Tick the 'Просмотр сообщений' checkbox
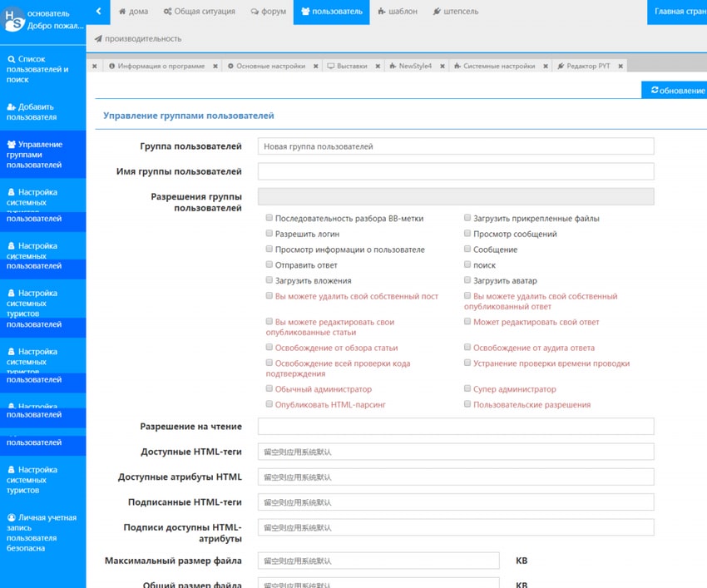The width and height of the screenshot is (707, 588). point(467,233)
